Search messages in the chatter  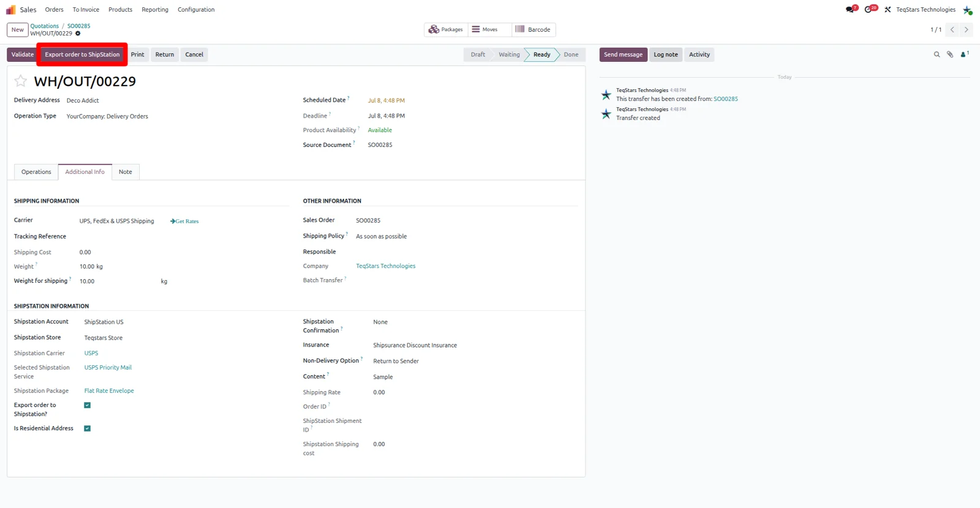click(x=937, y=54)
